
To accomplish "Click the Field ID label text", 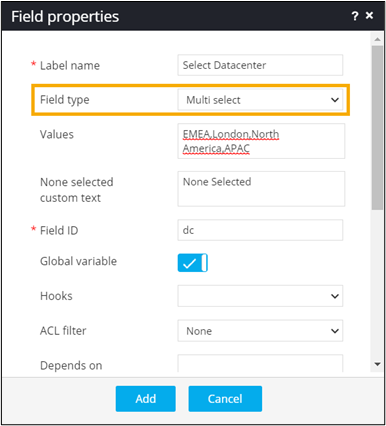I will [59, 230].
